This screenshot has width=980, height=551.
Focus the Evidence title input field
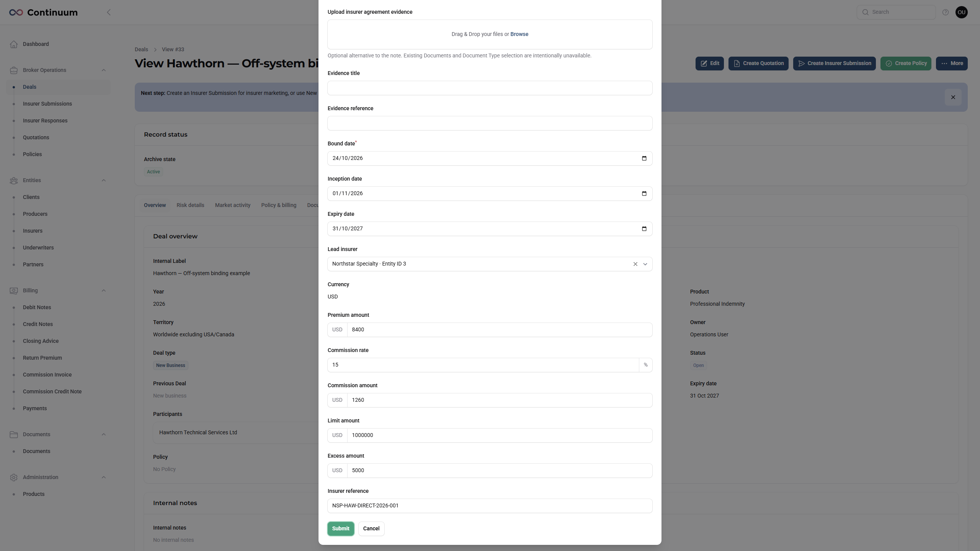coord(490,88)
